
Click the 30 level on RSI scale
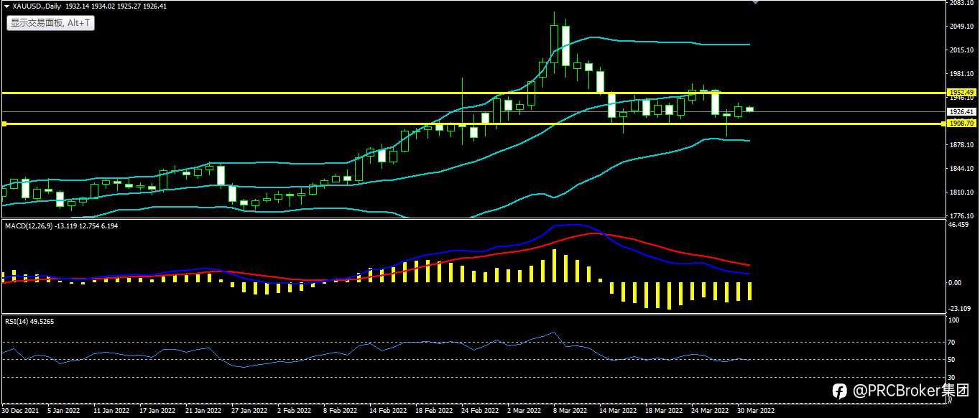[x=952, y=377]
